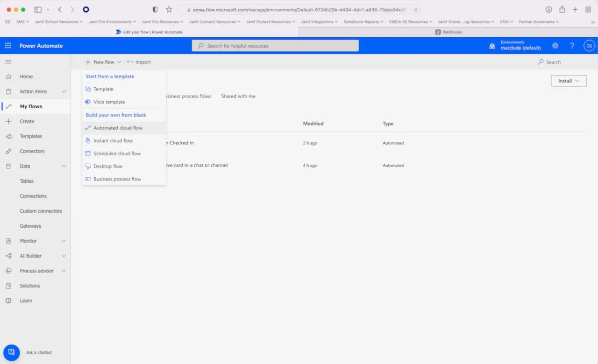This screenshot has height=364, width=598.
Task: Collapse the Data section in sidebar
Action: tap(64, 166)
